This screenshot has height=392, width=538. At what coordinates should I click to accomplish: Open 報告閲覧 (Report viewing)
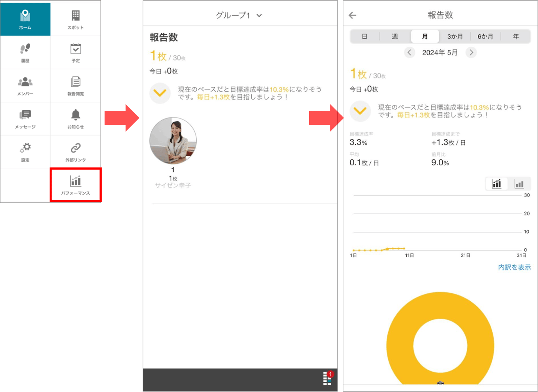point(75,86)
